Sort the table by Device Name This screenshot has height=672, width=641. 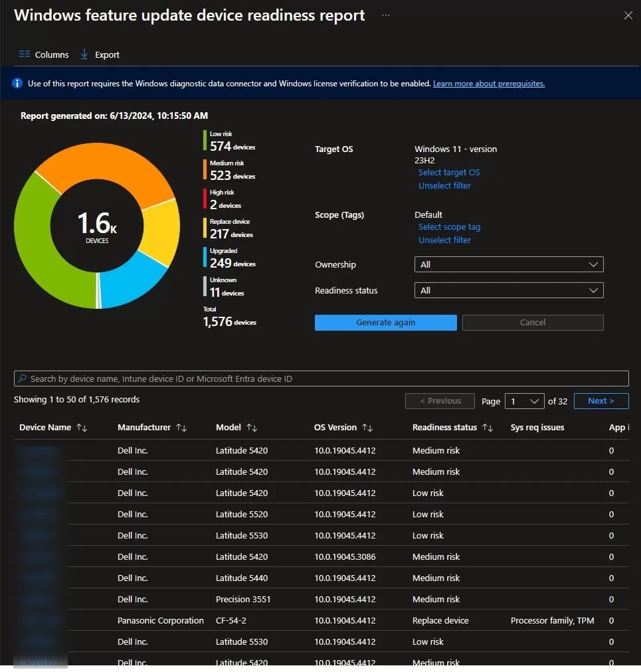point(82,427)
